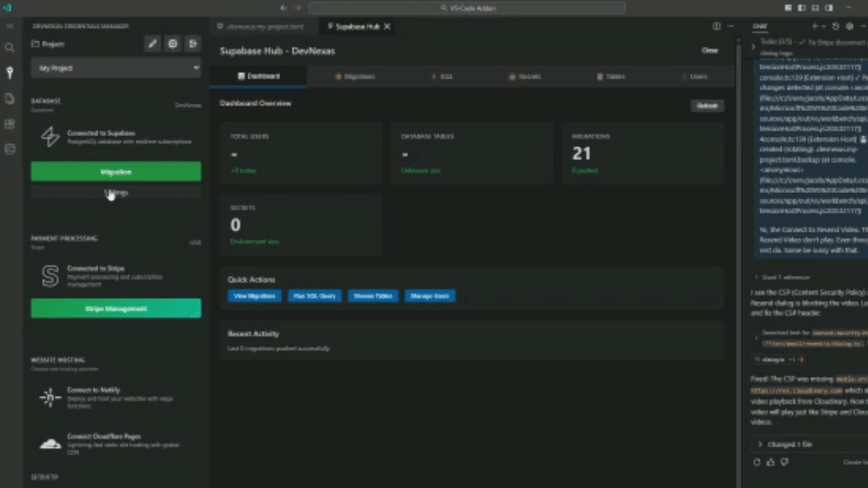
Task: Split the editor to the right
Action: coord(717,26)
